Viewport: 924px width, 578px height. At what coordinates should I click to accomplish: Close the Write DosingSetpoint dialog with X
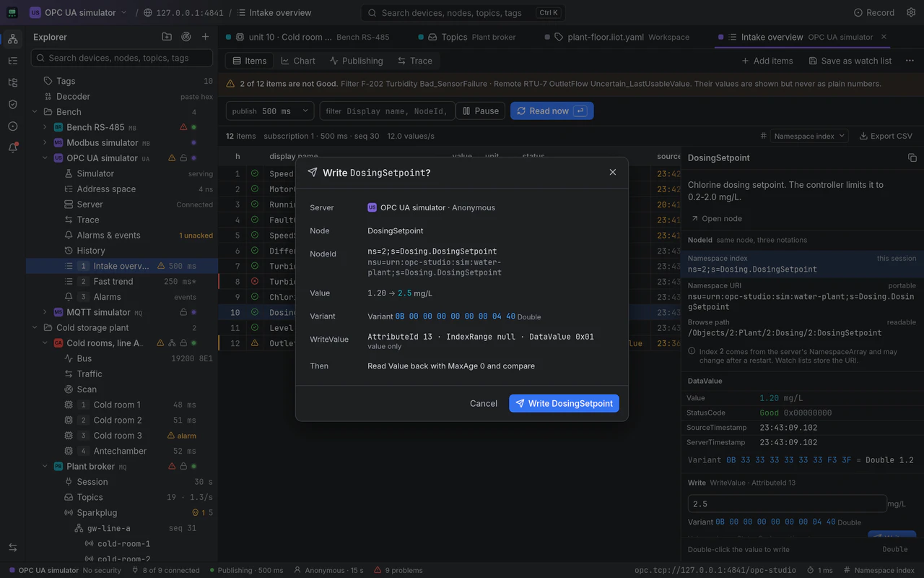coord(613,172)
